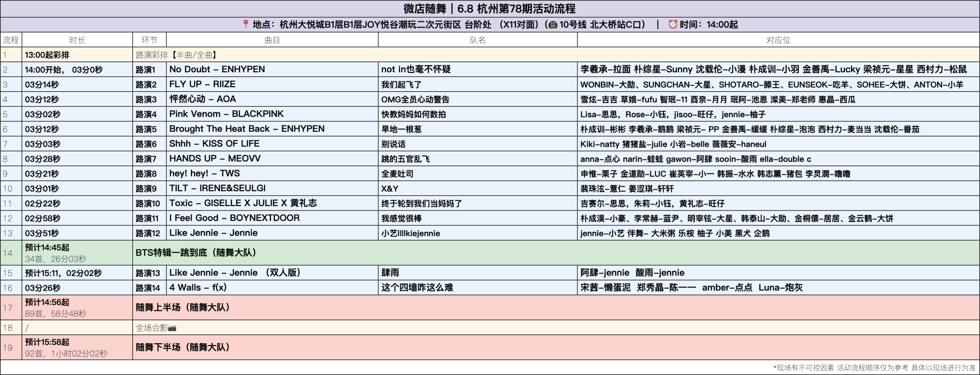Click the camera icon after 全场合影
This screenshot has height=375, width=980.
click(x=172, y=328)
